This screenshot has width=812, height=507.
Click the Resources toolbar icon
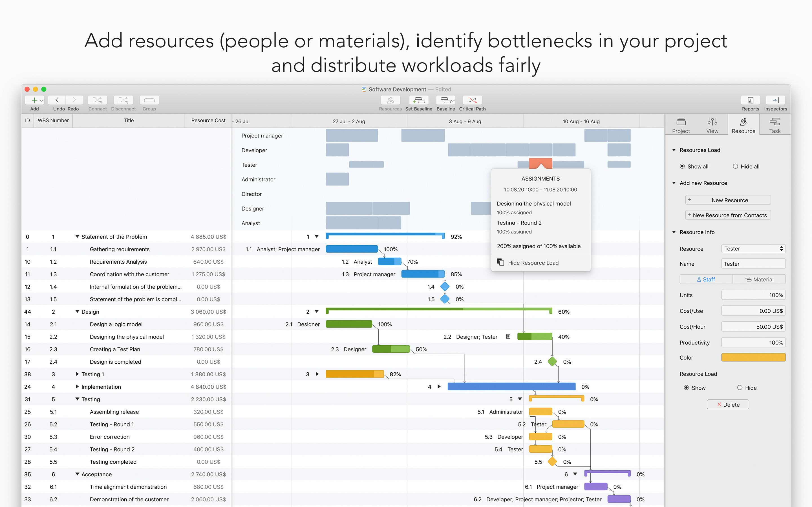tap(390, 100)
